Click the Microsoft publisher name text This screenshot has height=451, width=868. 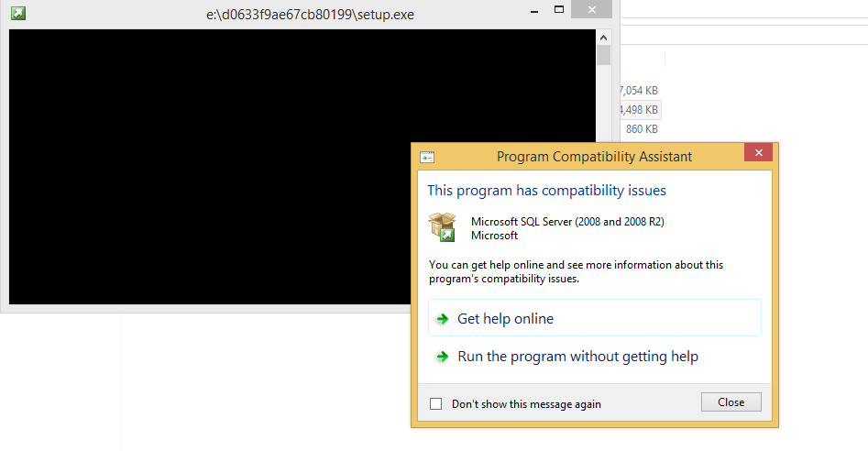494,236
